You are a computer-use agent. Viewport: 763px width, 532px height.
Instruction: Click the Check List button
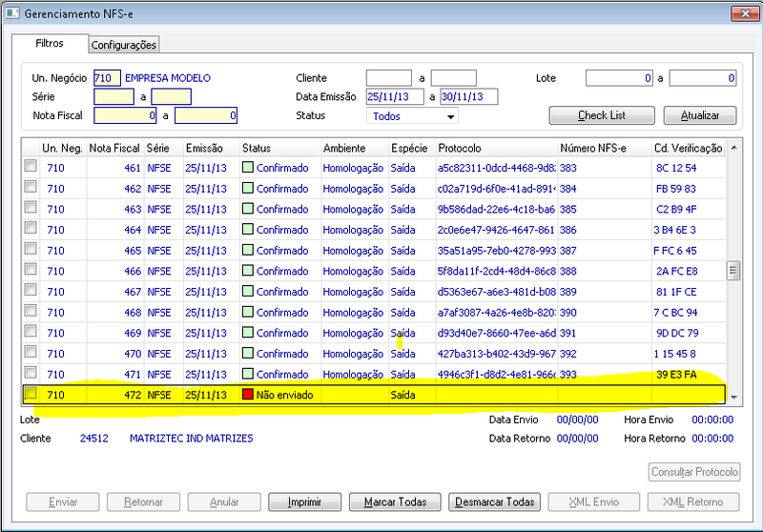click(602, 115)
